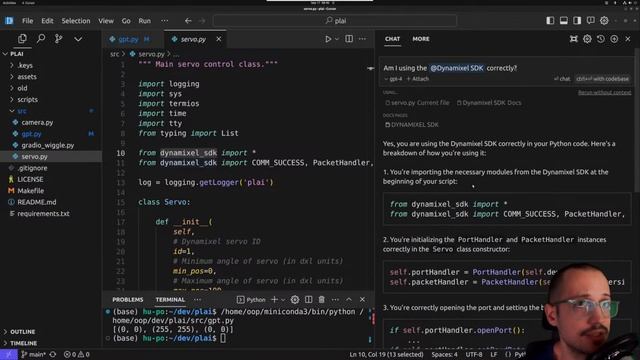Click the main branch in status bar
Screen dimensions: 640x360
point(33,355)
